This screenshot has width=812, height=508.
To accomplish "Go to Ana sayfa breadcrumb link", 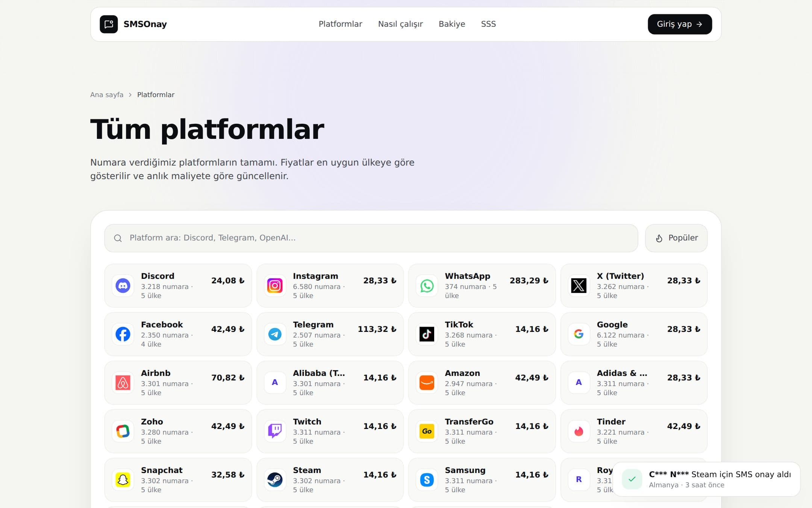I will 107,95.
